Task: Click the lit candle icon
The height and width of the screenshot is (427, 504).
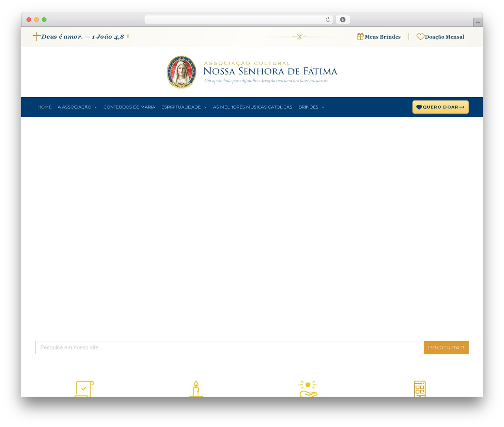Action: (x=196, y=389)
